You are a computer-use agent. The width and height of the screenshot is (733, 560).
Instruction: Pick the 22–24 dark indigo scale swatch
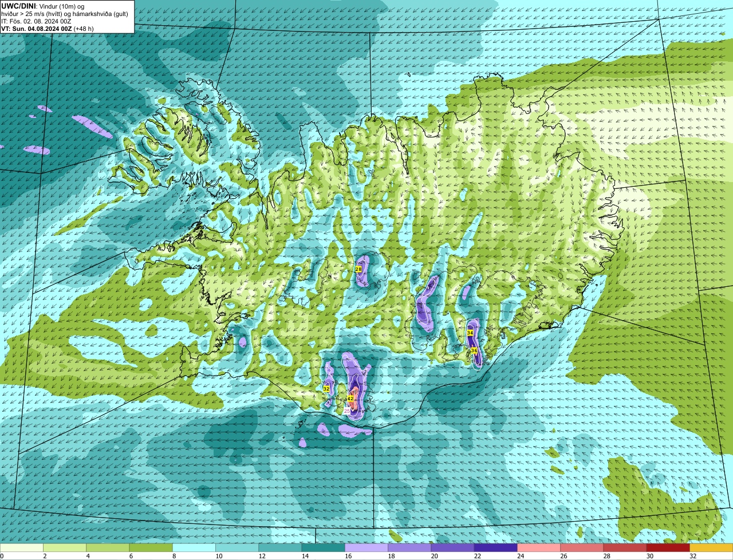[496, 548]
